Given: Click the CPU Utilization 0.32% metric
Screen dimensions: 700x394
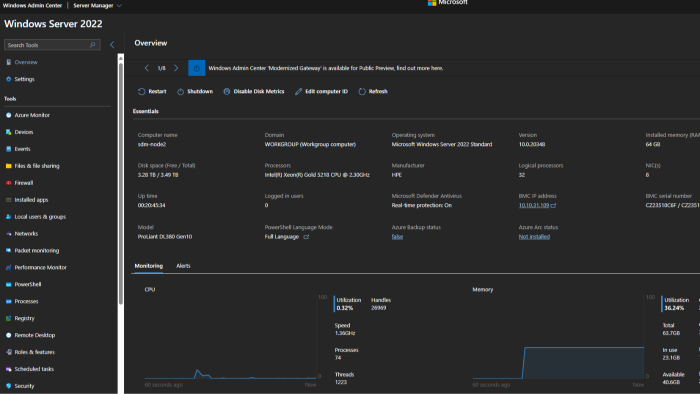Looking at the screenshot, I should tap(348, 304).
